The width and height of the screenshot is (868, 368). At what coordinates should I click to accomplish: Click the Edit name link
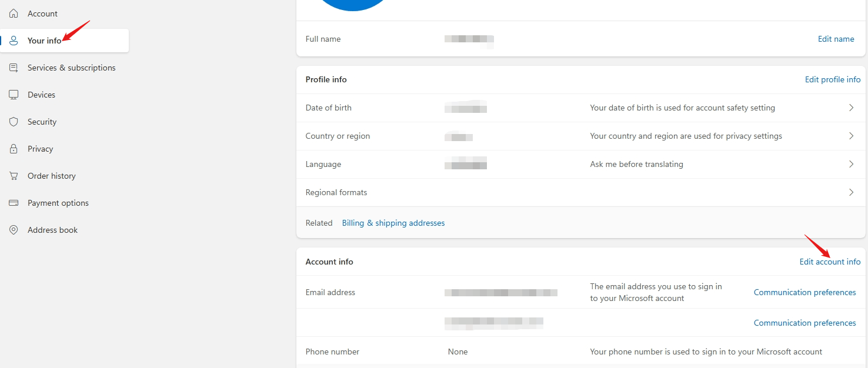point(836,39)
